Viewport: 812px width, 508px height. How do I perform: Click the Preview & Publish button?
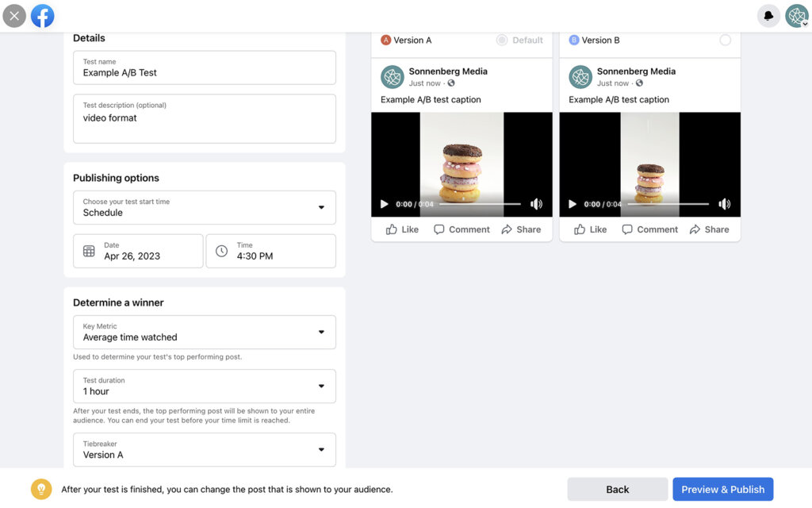pyautogui.click(x=722, y=489)
